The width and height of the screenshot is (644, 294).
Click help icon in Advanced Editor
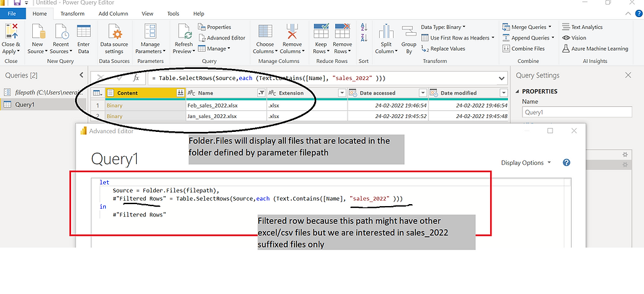coord(566,162)
